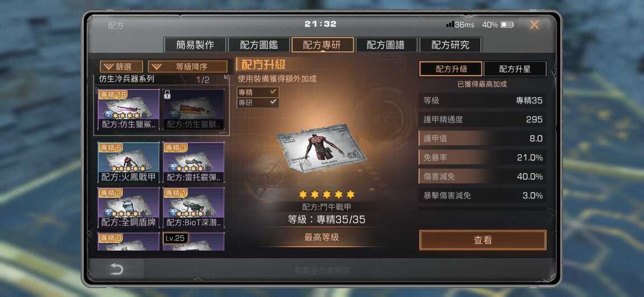Tap the Lv.25 recipe card

click(194, 241)
